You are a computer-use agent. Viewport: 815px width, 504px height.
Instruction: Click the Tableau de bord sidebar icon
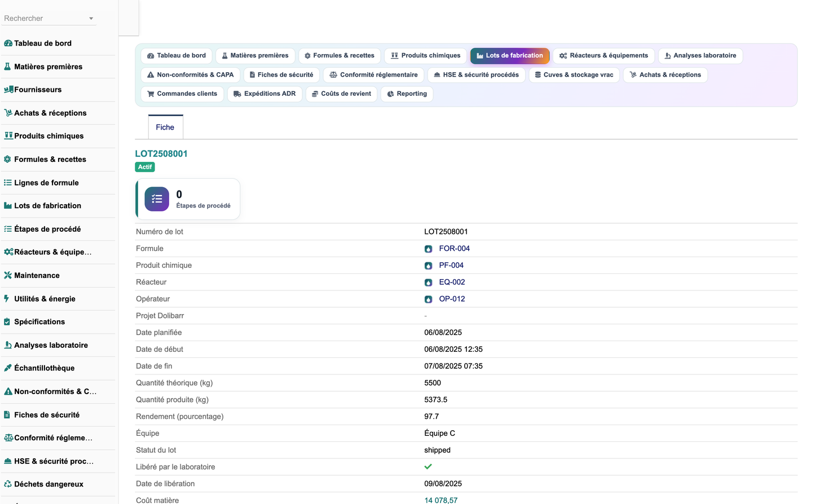coord(8,43)
